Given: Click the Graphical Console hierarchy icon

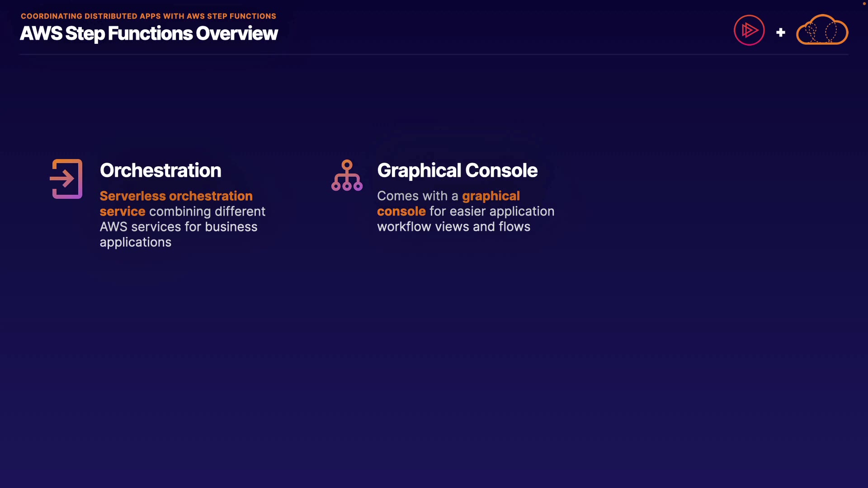Looking at the screenshot, I should click(347, 175).
